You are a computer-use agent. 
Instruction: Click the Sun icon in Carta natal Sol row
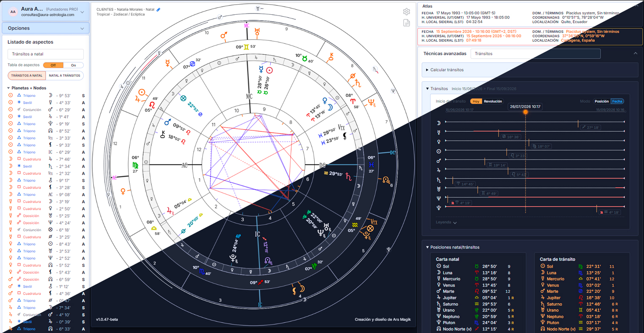click(438, 266)
